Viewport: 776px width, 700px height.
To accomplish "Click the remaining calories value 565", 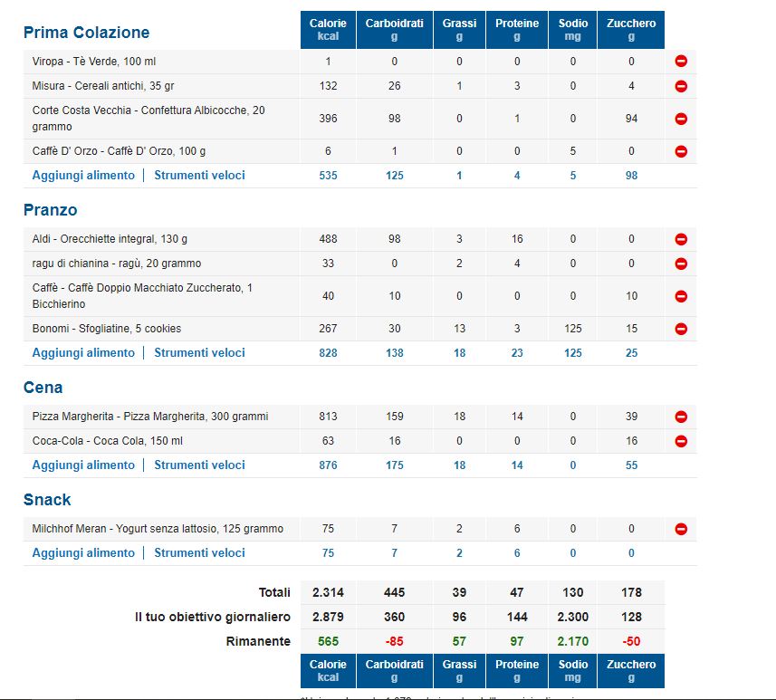I will [x=328, y=641].
